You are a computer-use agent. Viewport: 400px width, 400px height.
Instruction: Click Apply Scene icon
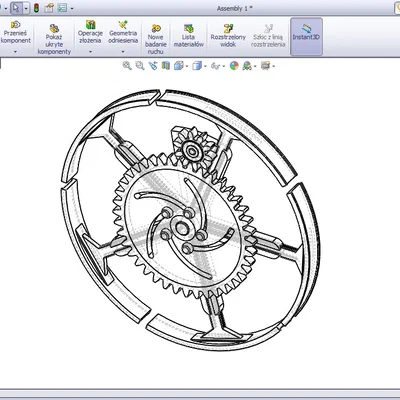(x=247, y=65)
